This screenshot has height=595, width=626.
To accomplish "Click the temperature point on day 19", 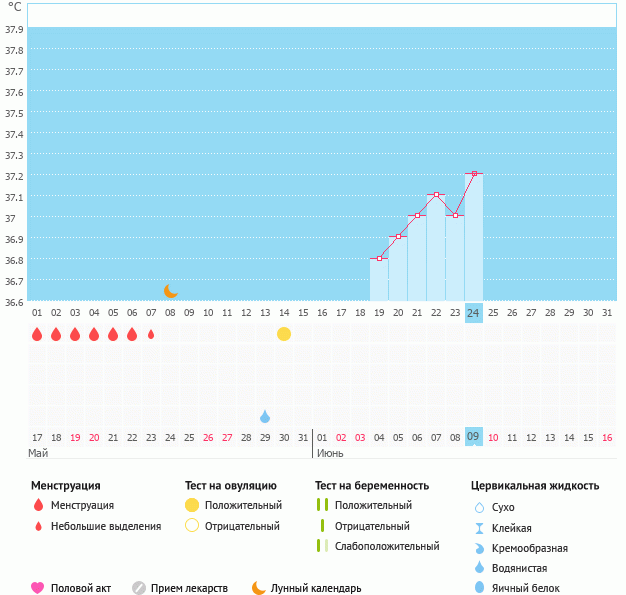I will point(379,258).
